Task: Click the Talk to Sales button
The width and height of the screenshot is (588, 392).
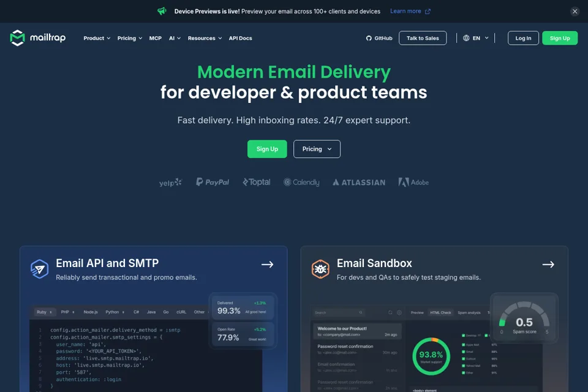Action: [x=423, y=38]
